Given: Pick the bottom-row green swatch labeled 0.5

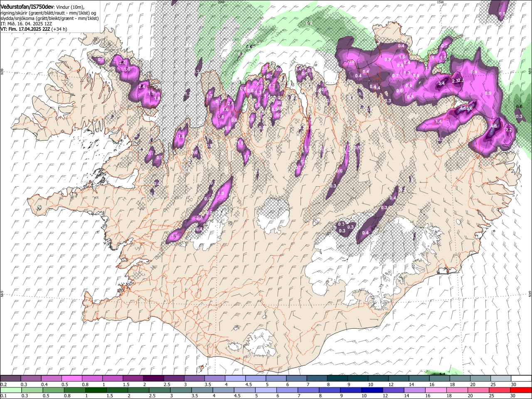Looking at the screenshot, I should tap(53, 390).
